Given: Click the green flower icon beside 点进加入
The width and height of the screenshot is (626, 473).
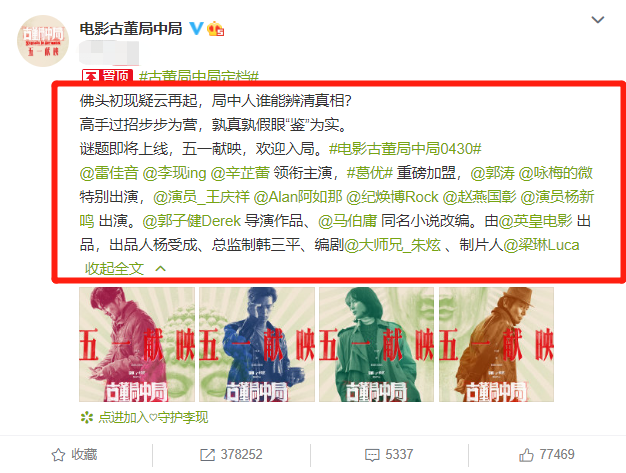Looking at the screenshot, I should [87, 418].
